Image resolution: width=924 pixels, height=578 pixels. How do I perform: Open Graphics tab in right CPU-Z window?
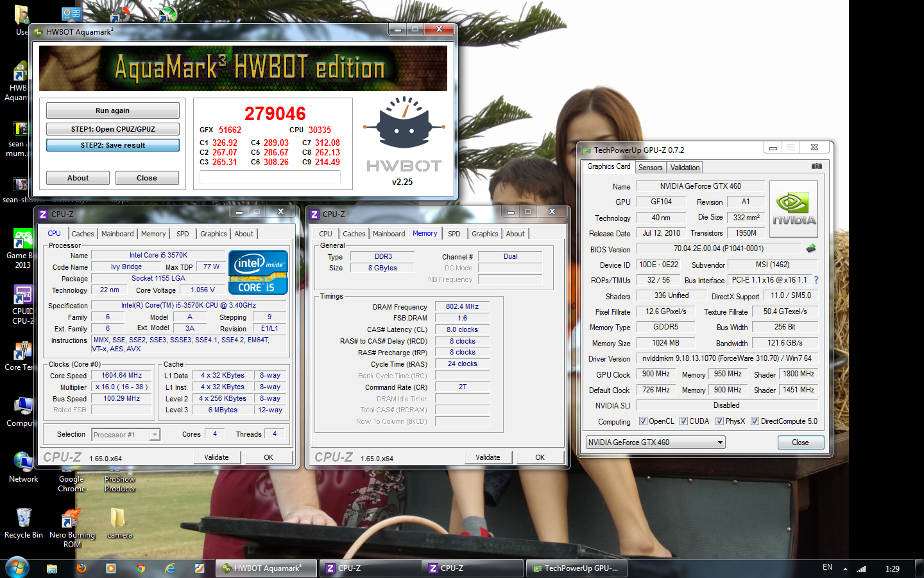pyautogui.click(x=484, y=234)
